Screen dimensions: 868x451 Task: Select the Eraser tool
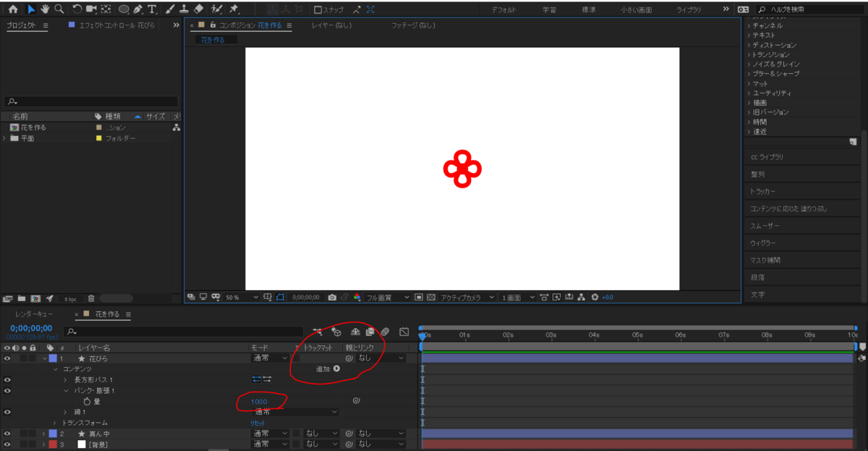tap(200, 9)
